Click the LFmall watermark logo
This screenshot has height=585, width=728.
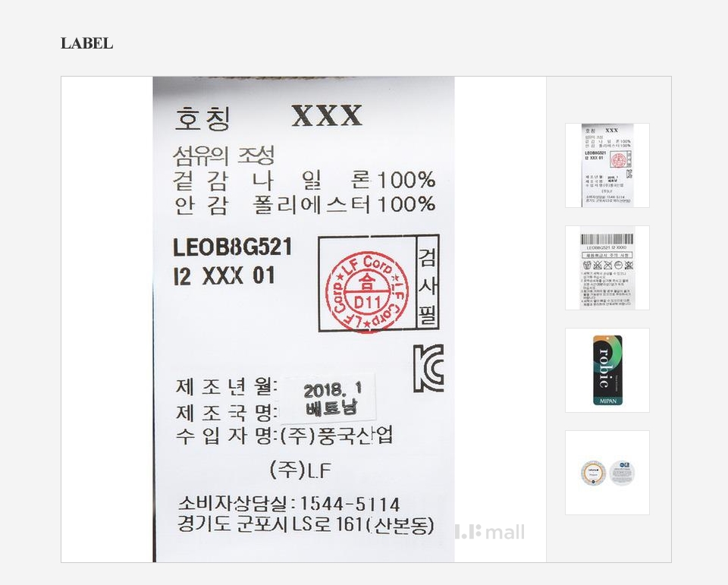(490, 532)
